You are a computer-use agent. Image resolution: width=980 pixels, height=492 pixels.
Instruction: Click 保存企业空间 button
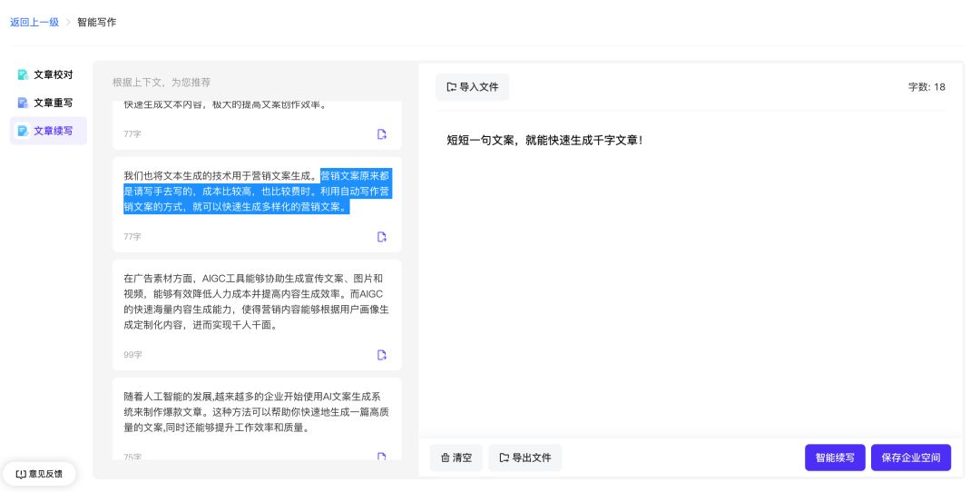coord(911,458)
